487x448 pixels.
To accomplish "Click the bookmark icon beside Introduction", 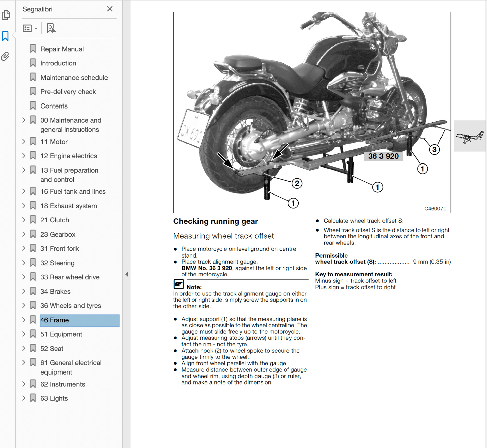I will [x=33, y=63].
